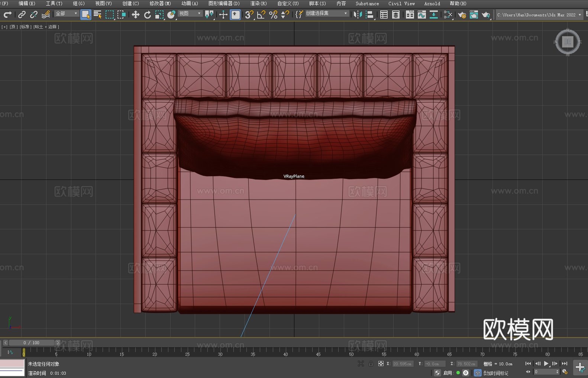
Task: Go to start frame button
Action: pos(528,364)
